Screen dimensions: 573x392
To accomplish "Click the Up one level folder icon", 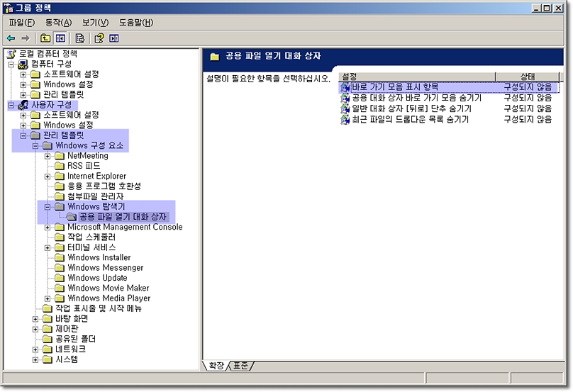I will (x=45, y=38).
